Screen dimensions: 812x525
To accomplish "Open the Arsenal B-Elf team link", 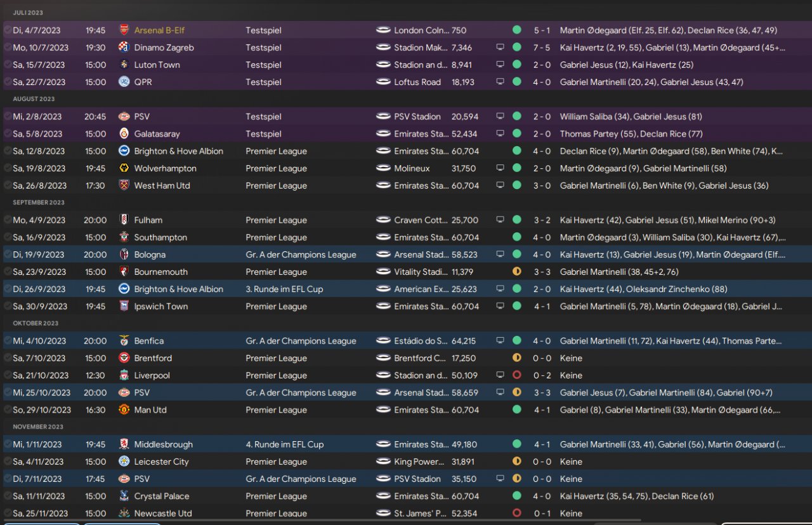I will click(159, 30).
